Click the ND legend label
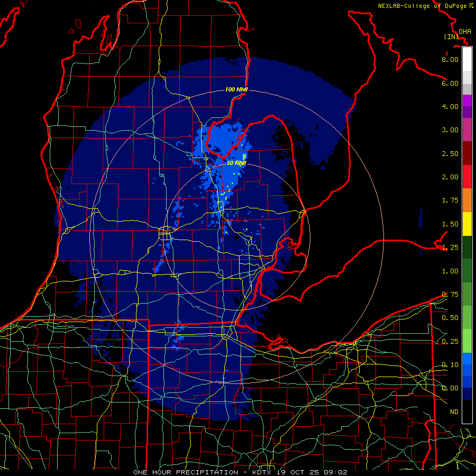The image size is (476, 476). [454, 412]
